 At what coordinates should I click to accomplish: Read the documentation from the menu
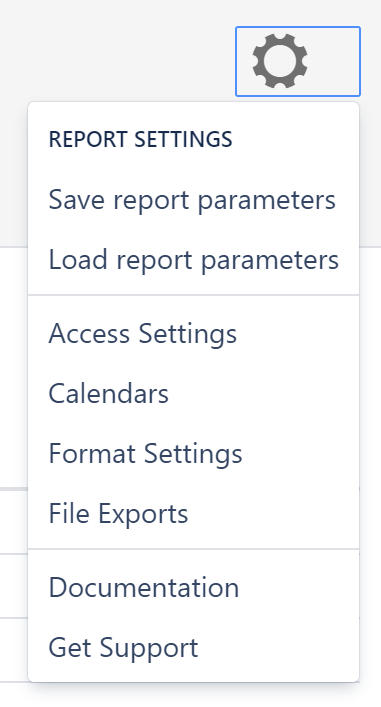(x=193, y=588)
